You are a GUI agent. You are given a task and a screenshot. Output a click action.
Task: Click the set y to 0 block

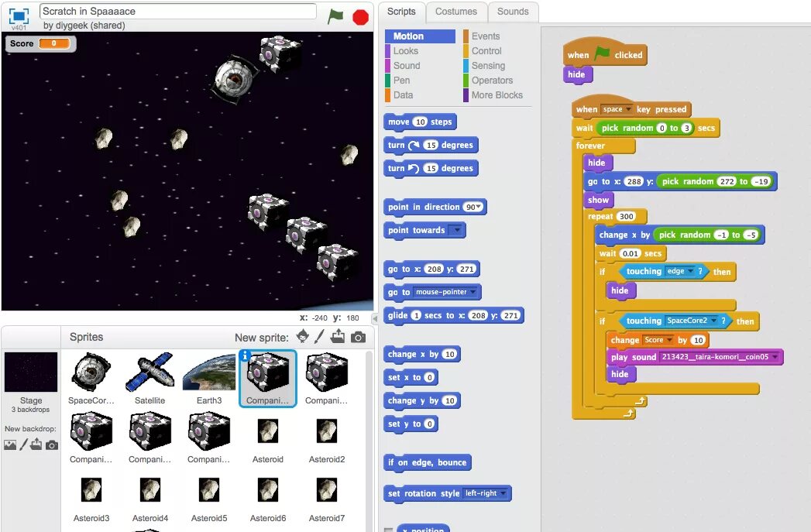pyautogui.click(x=411, y=424)
